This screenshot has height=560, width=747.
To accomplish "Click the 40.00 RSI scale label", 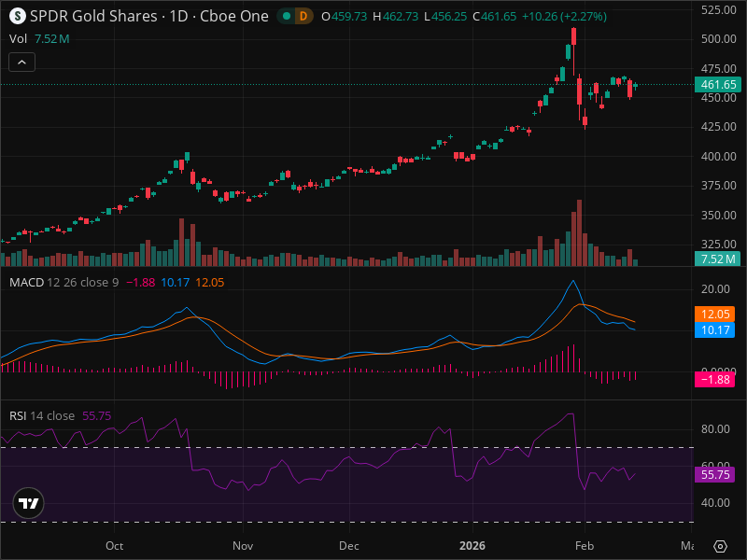I will [x=715, y=503].
